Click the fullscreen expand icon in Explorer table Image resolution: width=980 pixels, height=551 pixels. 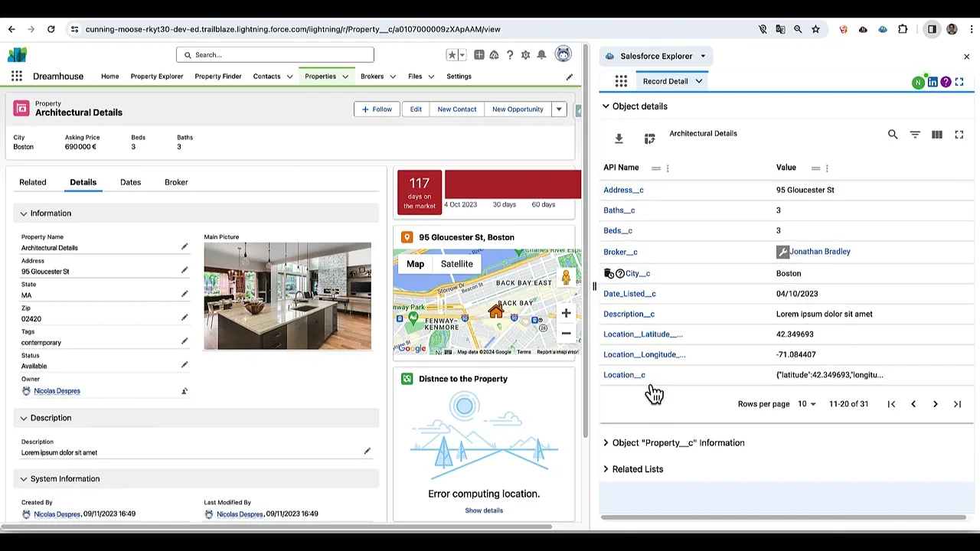pos(959,135)
